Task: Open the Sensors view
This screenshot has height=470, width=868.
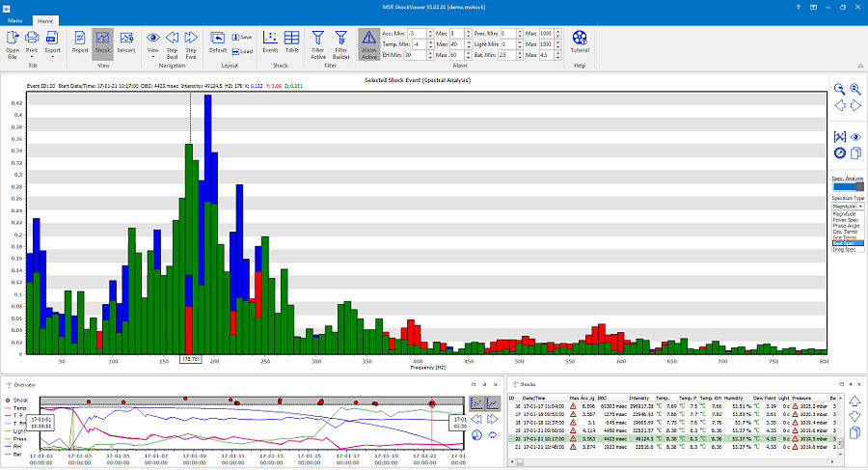Action: pyautogui.click(x=126, y=41)
